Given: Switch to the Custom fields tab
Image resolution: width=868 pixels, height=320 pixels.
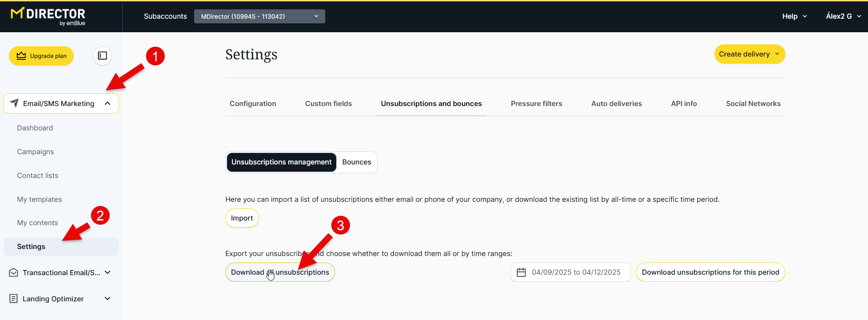Looking at the screenshot, I should click(329, 104).
